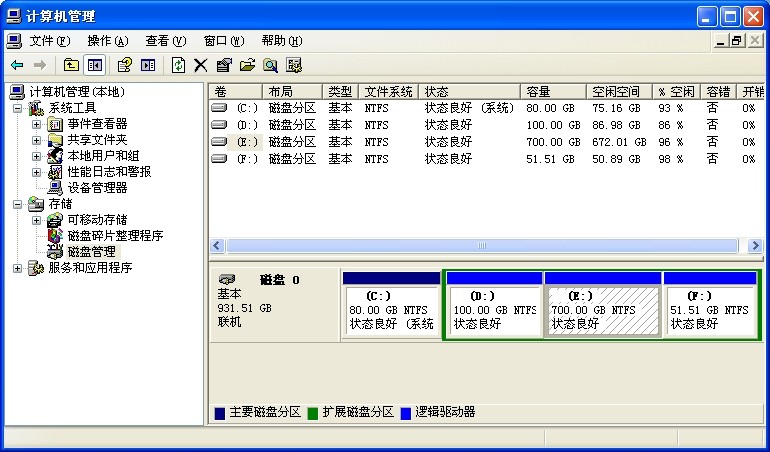Click the show/hide action pane icon
The width and height of the screenshot is (770, 452).
(x=148, y=65)
